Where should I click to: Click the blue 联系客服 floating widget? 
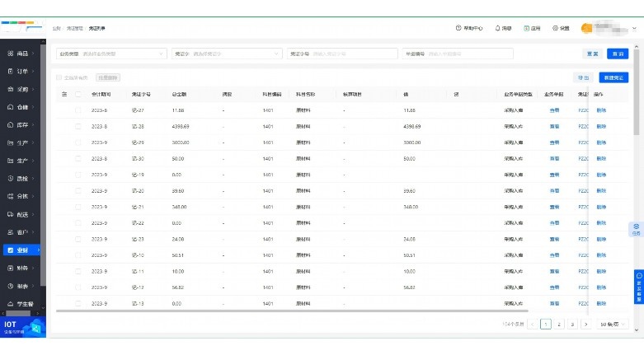click(x=639, y=287)
